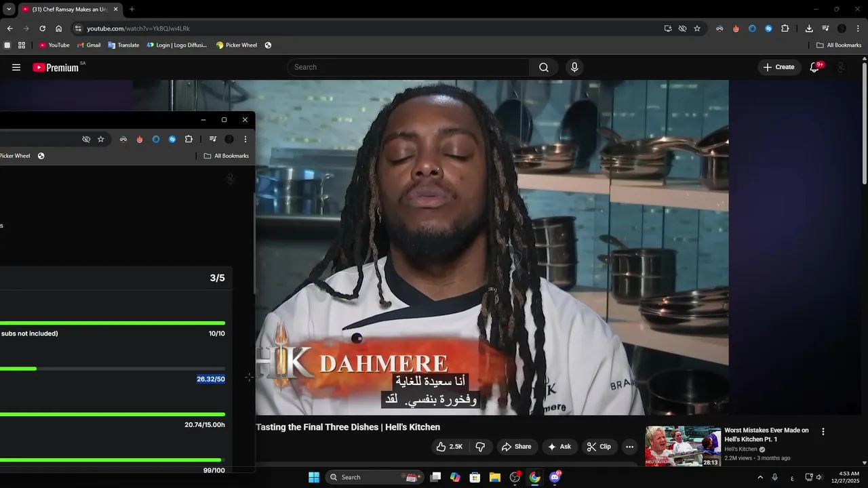Click Worst Mistakes video thumbnail

[x=683, y=446]
